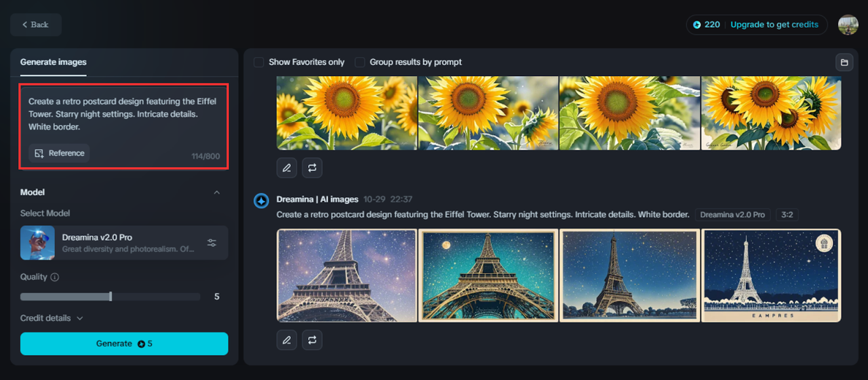868x380 pixels.
Task: Click the 114/800 character counter
Action: (205, 156)
